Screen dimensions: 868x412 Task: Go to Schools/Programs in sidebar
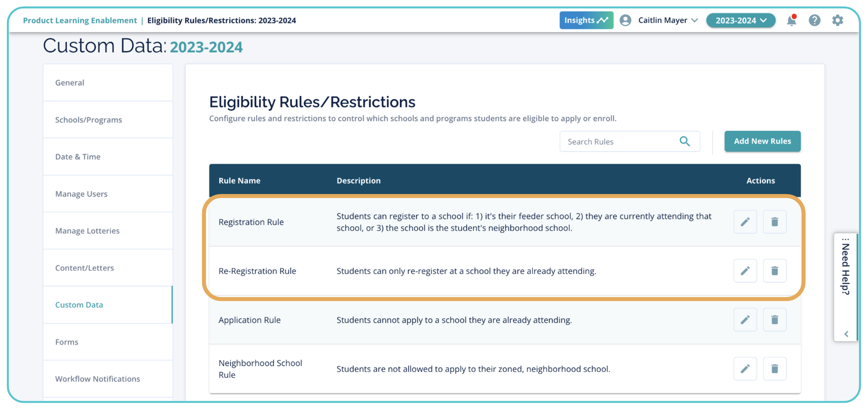(x=89, y=120)
